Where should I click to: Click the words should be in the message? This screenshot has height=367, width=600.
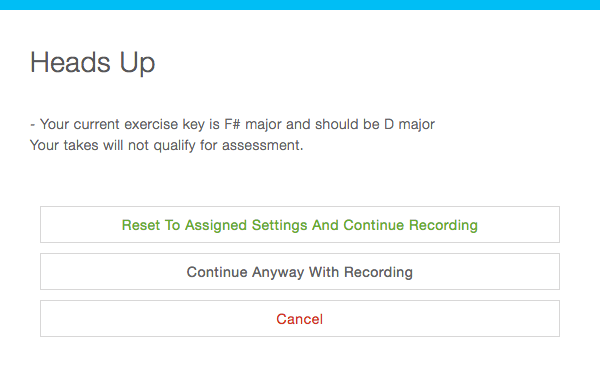point(347,124)
